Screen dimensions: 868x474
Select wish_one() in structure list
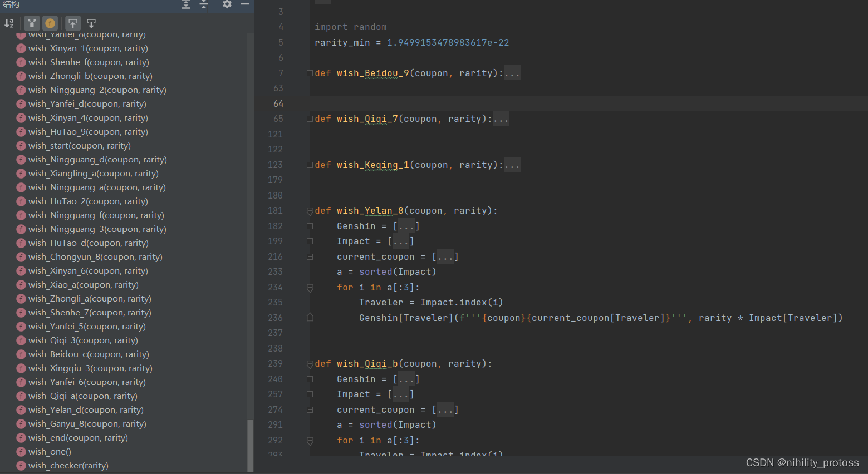tap(50, 452)
